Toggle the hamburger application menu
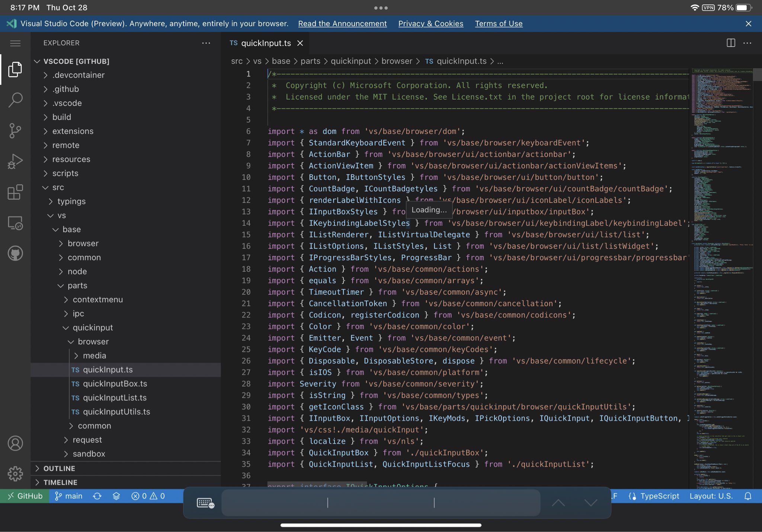The height and width of the screenshot is (532, 762). (15, 43)
